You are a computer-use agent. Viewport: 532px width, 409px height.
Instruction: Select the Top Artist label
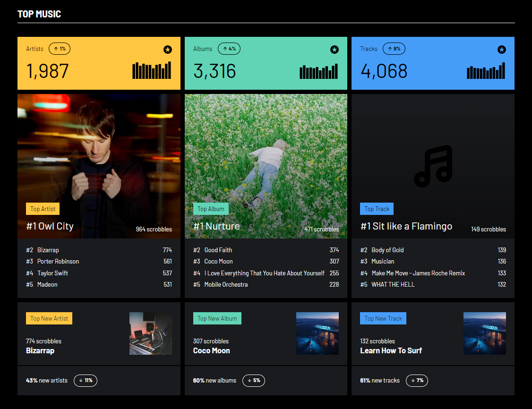tap(43, 209)
